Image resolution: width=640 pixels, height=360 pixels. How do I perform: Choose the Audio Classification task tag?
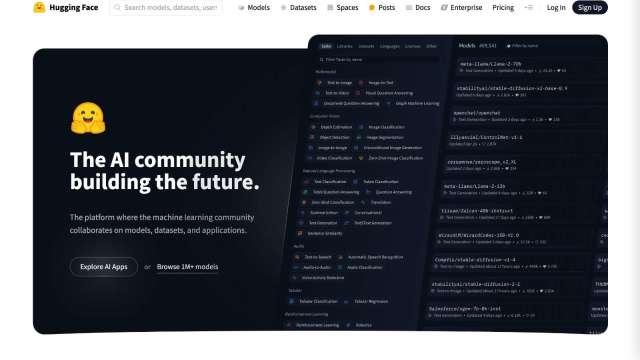click(x=360, y=268)
